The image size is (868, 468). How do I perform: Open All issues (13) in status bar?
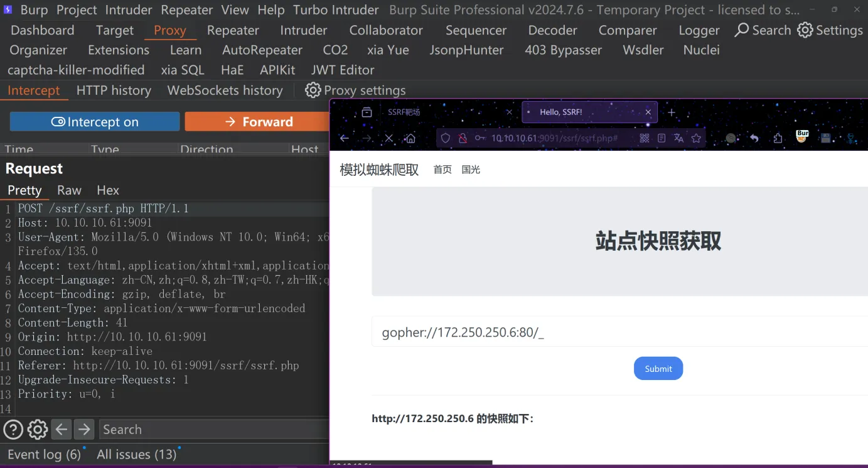(x=137, y=454)
